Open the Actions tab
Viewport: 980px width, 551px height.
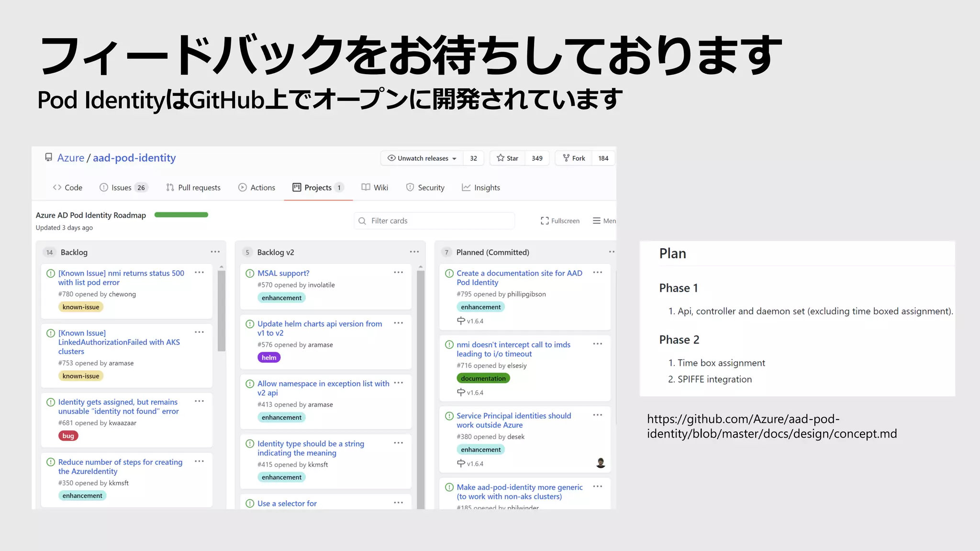click(x=257, y=187)
